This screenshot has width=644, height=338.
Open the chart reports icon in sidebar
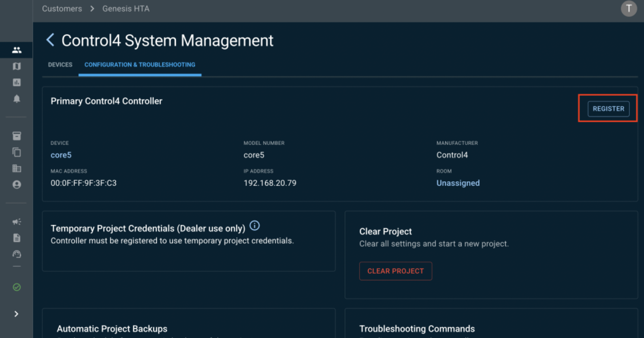click(x=17, y=83)
